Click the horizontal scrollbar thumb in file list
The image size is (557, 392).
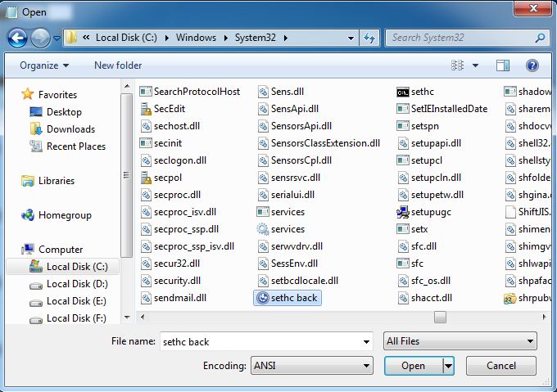[440, 318]
